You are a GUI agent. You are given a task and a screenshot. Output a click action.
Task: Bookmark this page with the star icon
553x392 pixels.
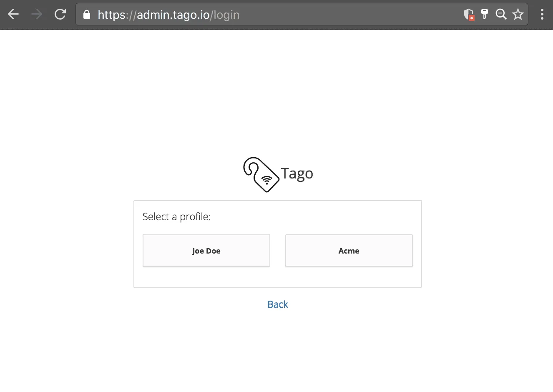pos(518,14)
